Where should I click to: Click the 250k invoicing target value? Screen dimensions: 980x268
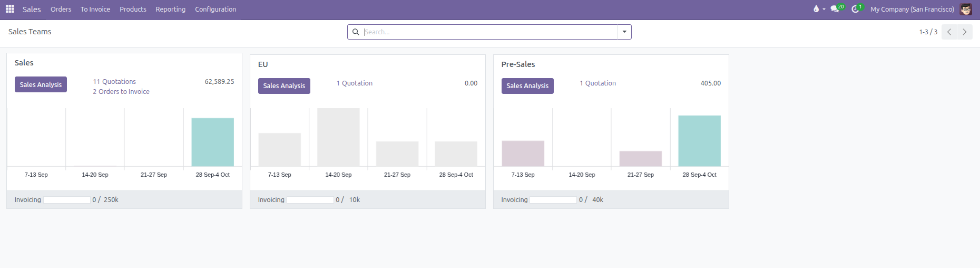111,200
